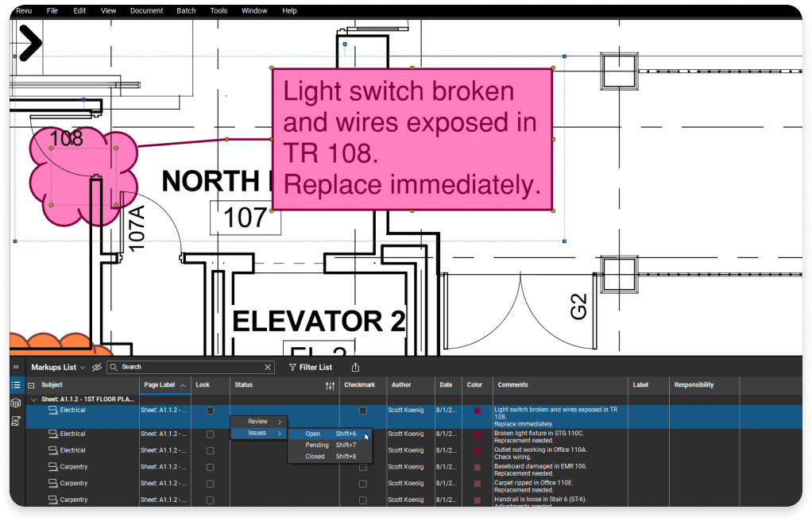Tick the Checkmark box for the Light switch broken row

[363, 411]
